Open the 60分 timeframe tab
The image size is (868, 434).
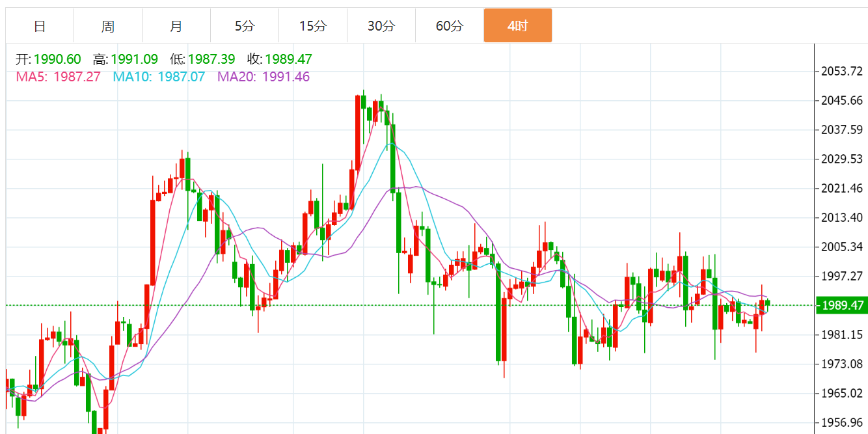coord(450,26)
